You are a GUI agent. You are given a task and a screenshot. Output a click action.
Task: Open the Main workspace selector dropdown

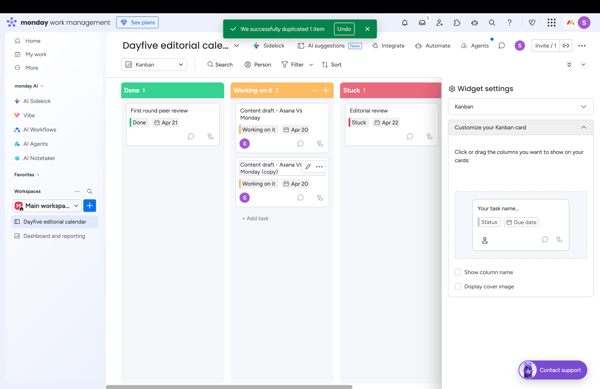pos(47,206)
